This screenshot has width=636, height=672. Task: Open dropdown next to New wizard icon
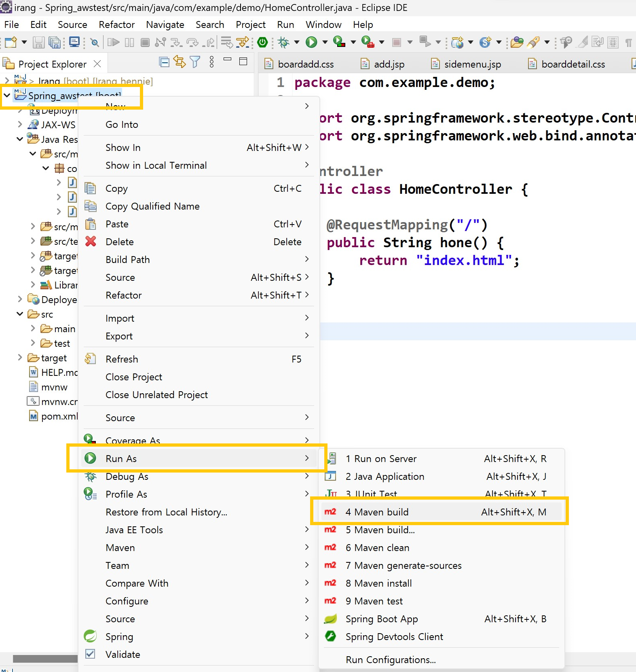24,42
